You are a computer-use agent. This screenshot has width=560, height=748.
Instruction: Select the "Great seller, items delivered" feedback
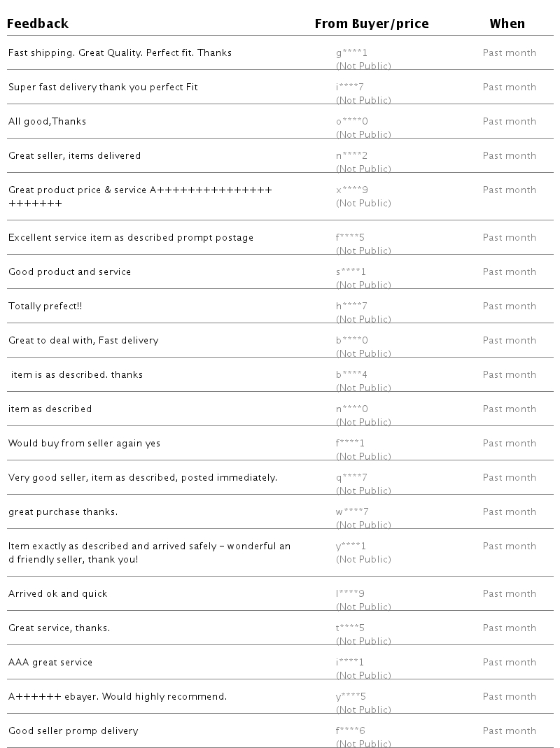(74, 155)
